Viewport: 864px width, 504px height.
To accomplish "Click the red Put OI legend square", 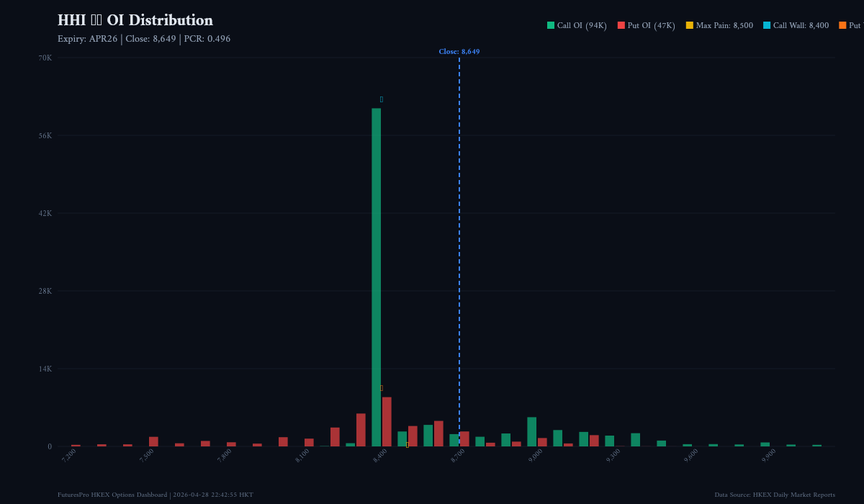I will tap(621, 25).
